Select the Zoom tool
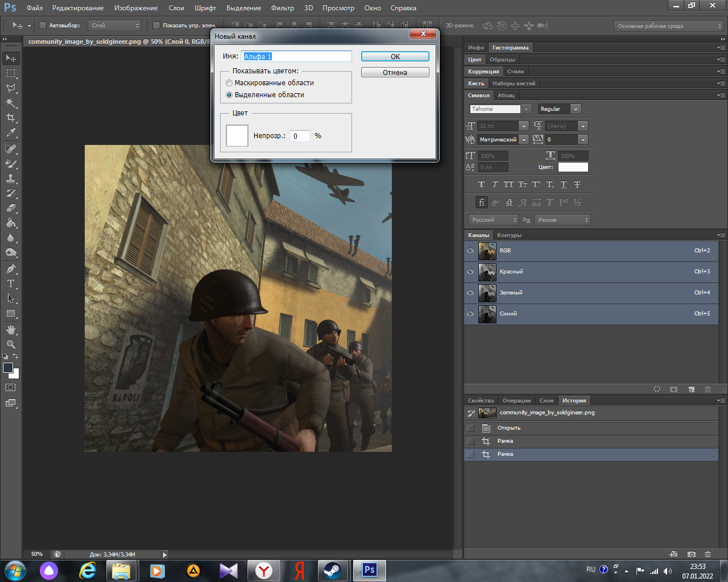This screenshot has height=582, width=728. 11,344
